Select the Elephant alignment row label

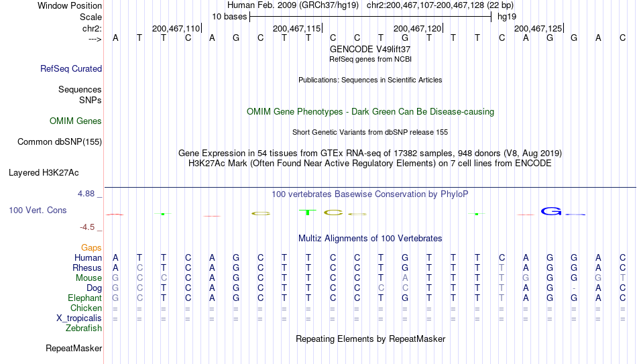point(84,298)
